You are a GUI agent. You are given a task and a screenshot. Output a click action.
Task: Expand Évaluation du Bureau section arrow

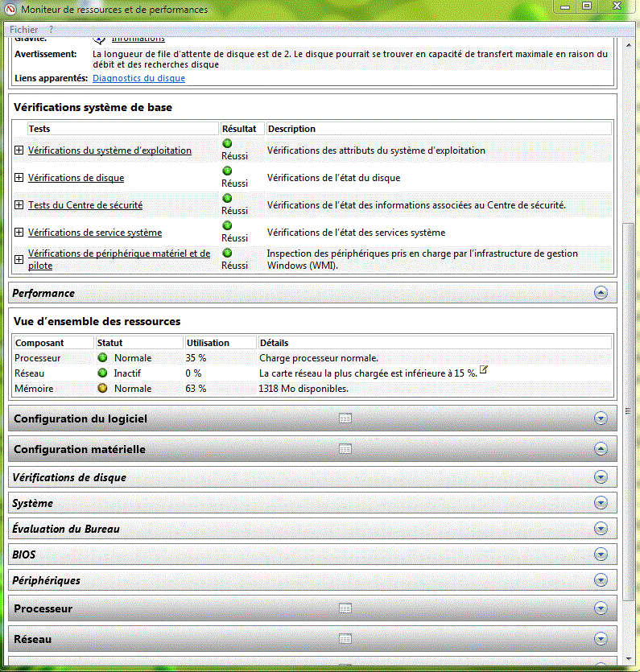(601, 529)
